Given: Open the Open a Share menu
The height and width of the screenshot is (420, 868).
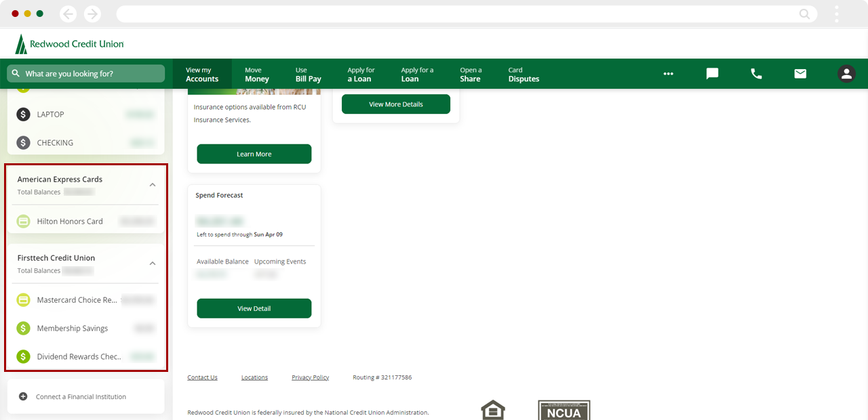Looking at the screenshot, I should pos(471,74).
